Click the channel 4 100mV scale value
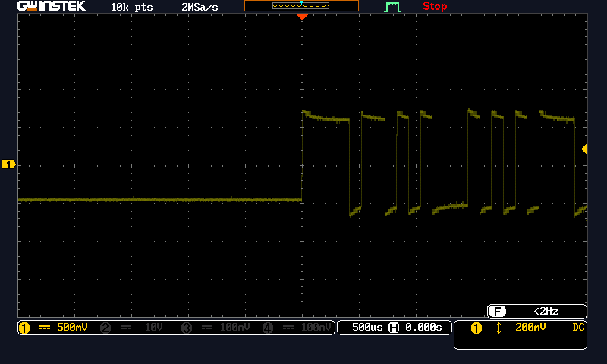607x364 pixels. click(316, 328)
